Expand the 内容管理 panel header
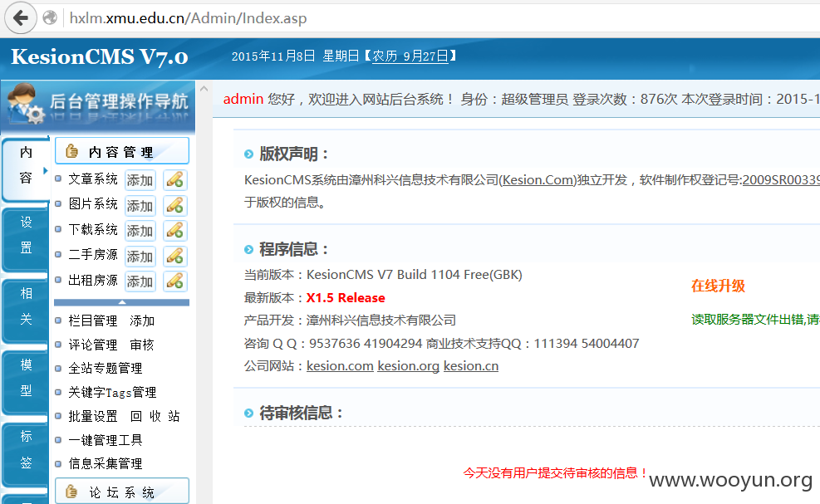Viewport: 820px width, 504px height. 122,151
